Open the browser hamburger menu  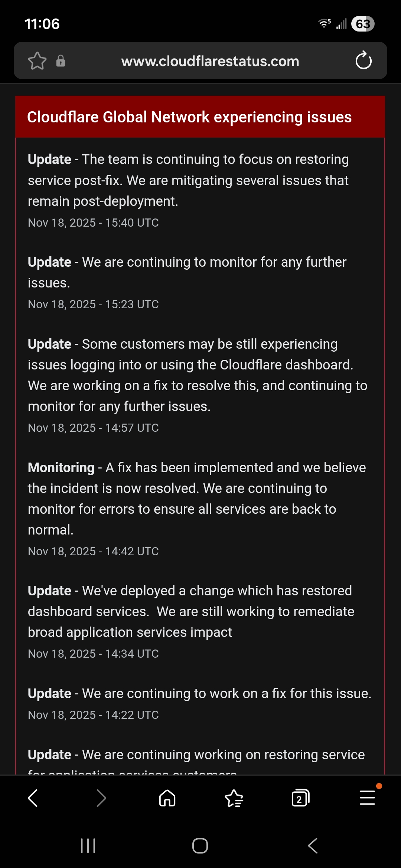(368, 798)
